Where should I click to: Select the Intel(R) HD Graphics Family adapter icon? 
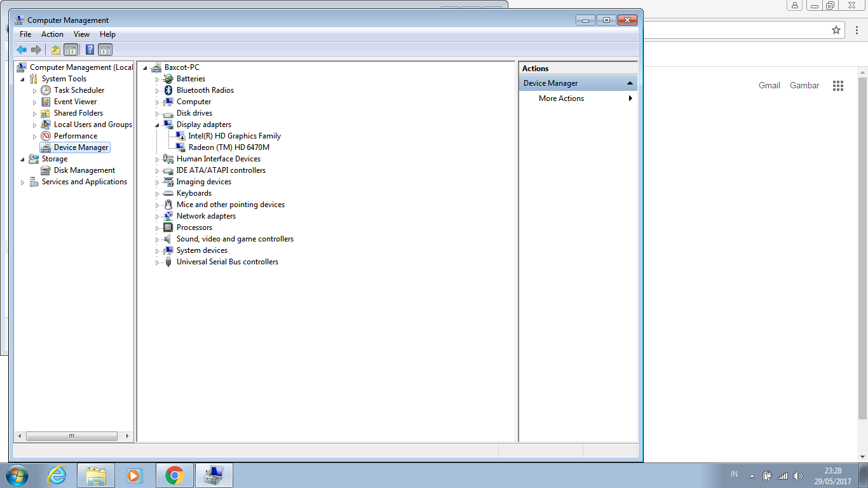[180, 136]
